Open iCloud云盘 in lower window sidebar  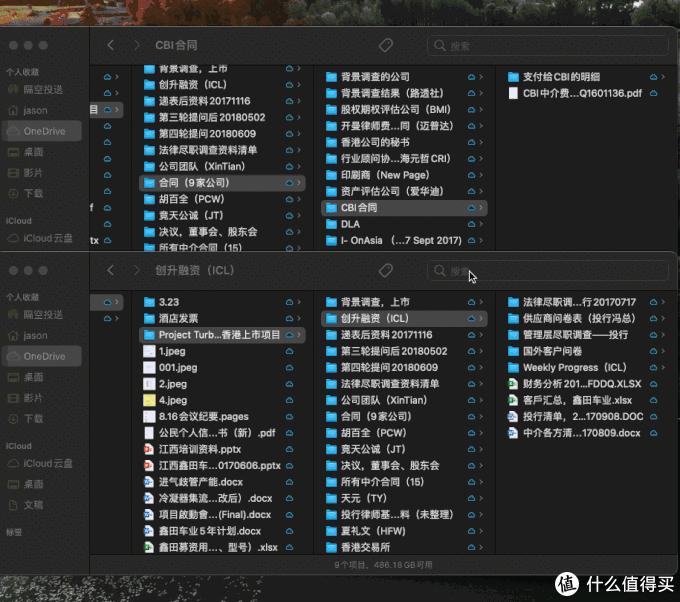[x=41, y=463]
